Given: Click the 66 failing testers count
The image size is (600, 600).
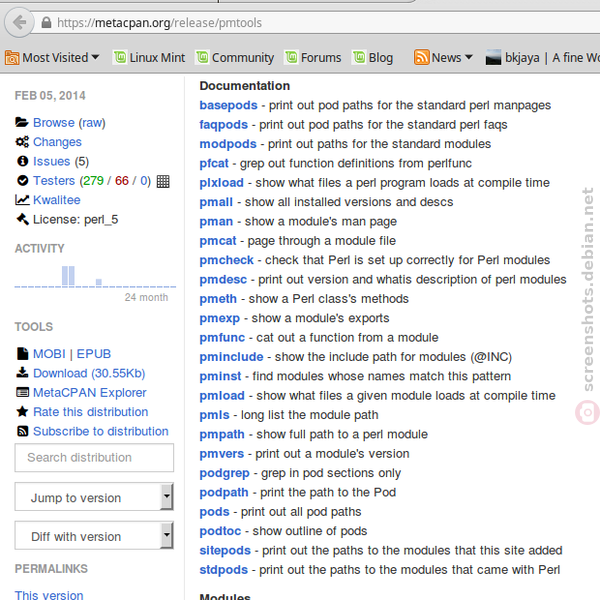Looking at the screenshot, I should click(122, 181).
